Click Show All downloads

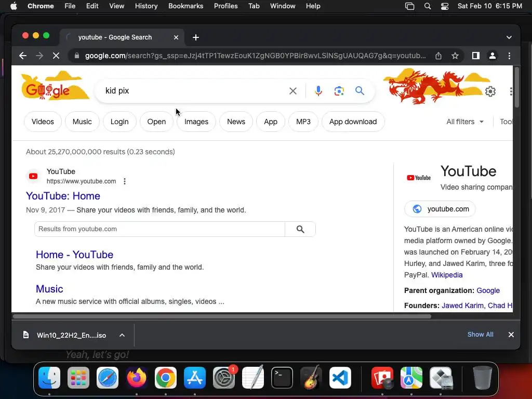(x=481, y=335)
